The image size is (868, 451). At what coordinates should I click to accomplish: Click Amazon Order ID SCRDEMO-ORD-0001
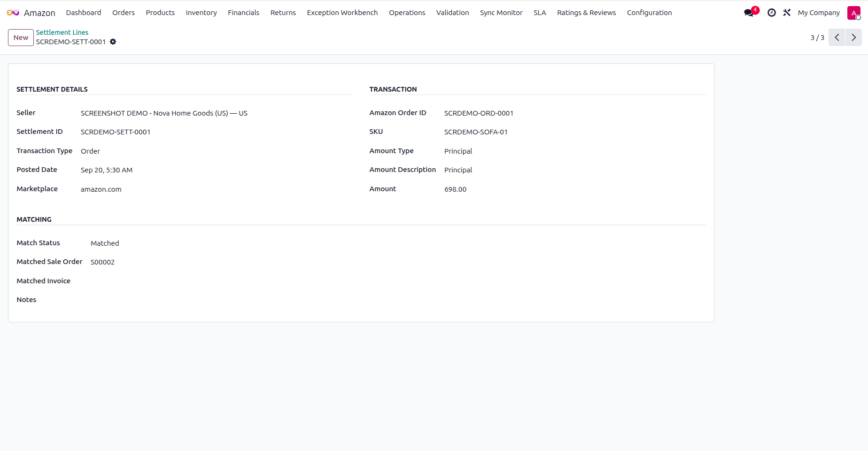click(x=479, y=113)
